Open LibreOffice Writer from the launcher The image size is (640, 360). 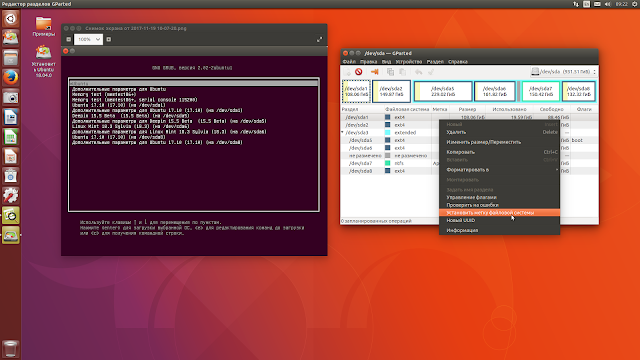[x=11, y=117]
